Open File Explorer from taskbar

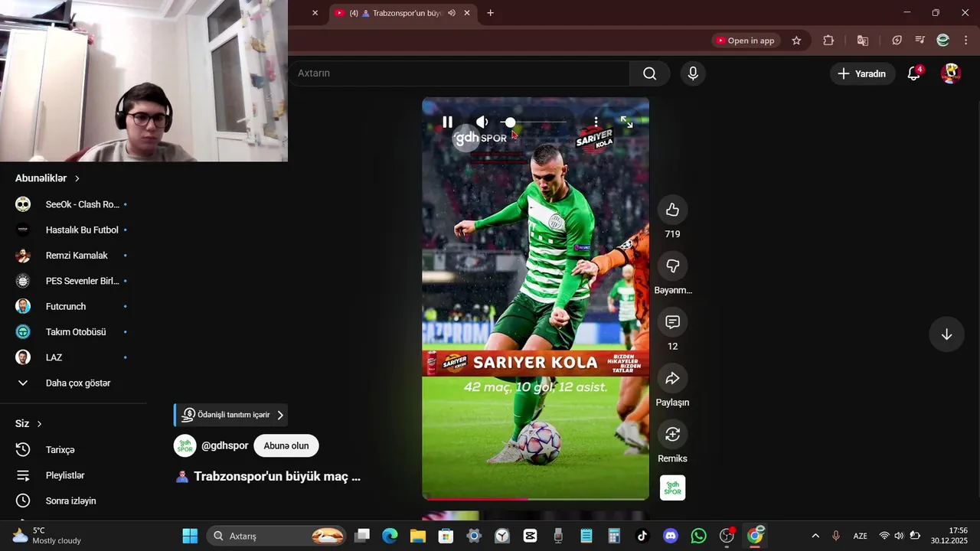[x=418, y=536]
